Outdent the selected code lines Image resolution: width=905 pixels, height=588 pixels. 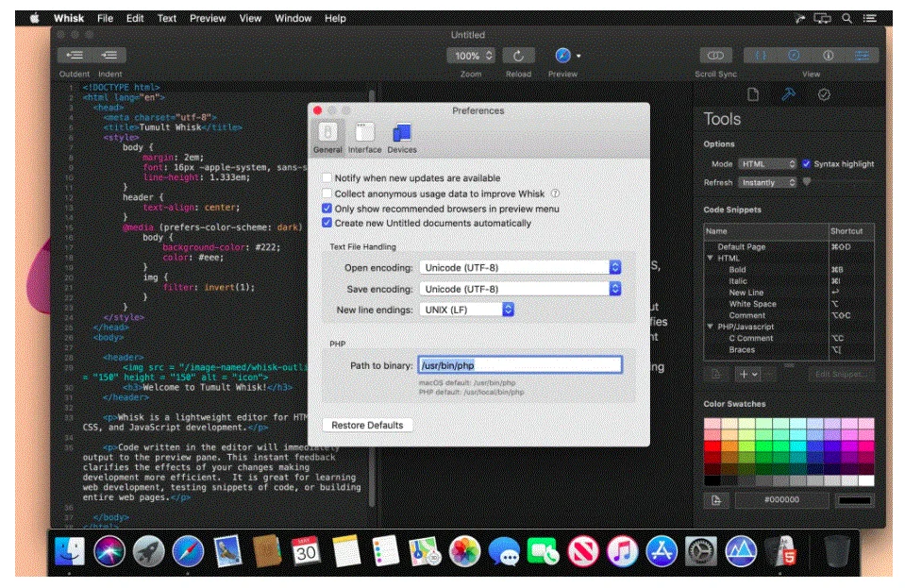click(x=74, y=56)
